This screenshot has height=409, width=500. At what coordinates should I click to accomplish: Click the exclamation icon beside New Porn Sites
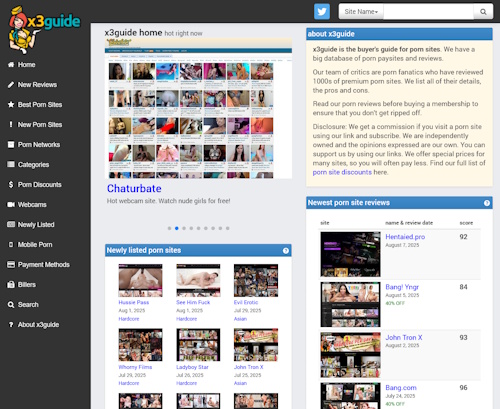pyautogui.click(x=11, y=125)
